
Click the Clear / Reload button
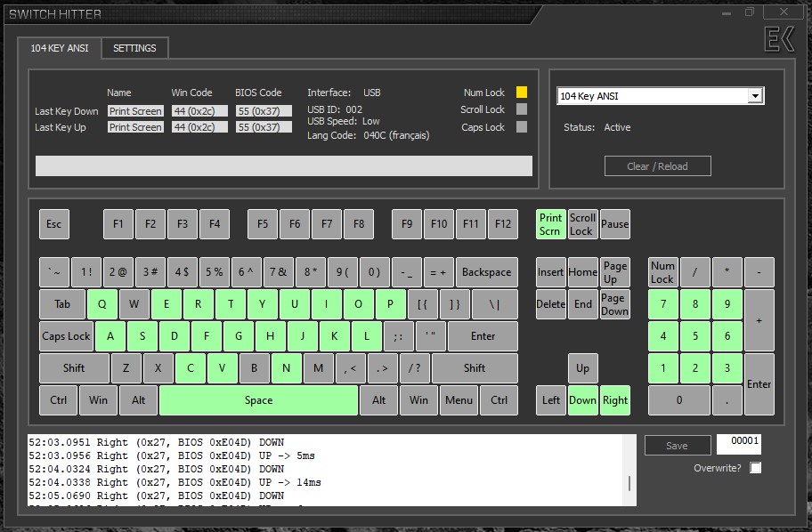[x=657, y=166]
